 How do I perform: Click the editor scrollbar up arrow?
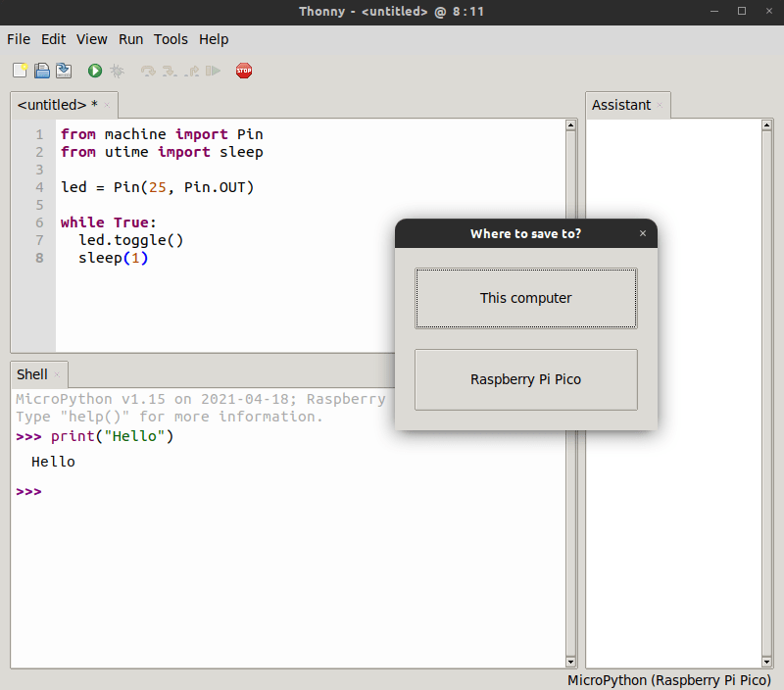570,125
